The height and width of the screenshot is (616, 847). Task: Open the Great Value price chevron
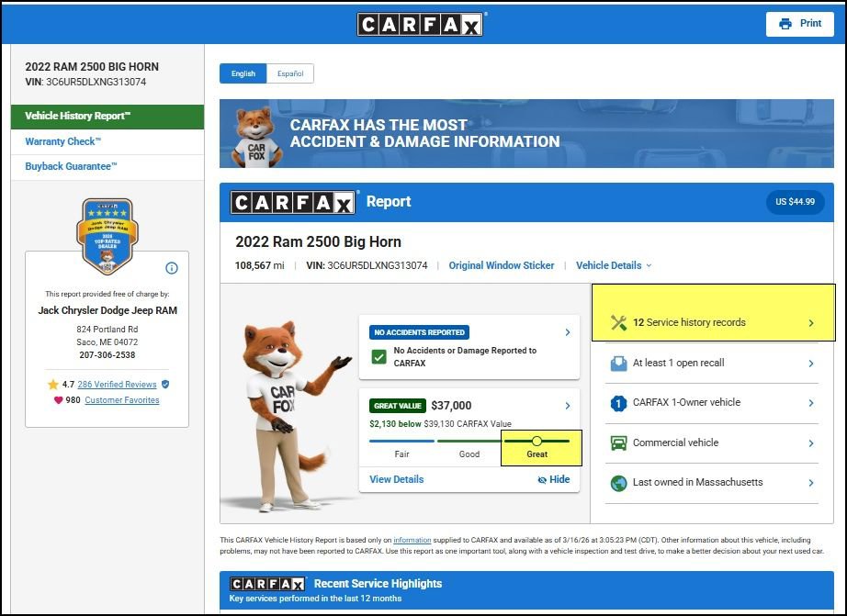567,406
